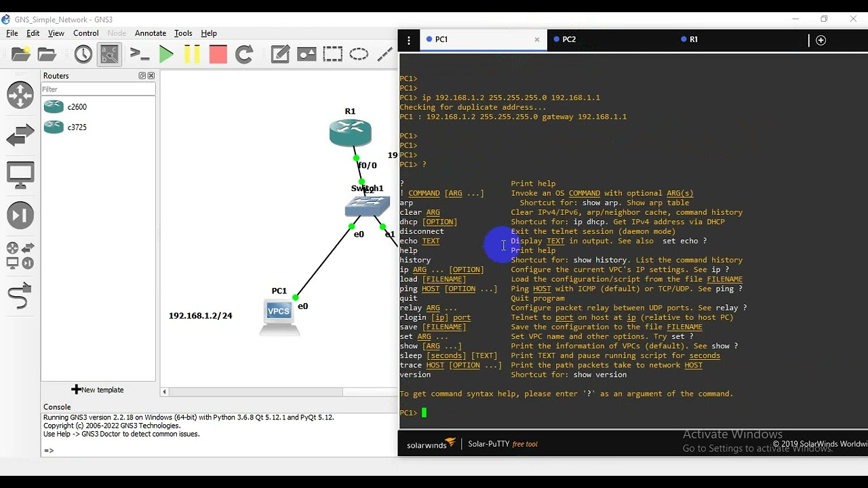Open the Control menu
The width and height of the screenshot is (868, 488).
click(x=86, y=33)
